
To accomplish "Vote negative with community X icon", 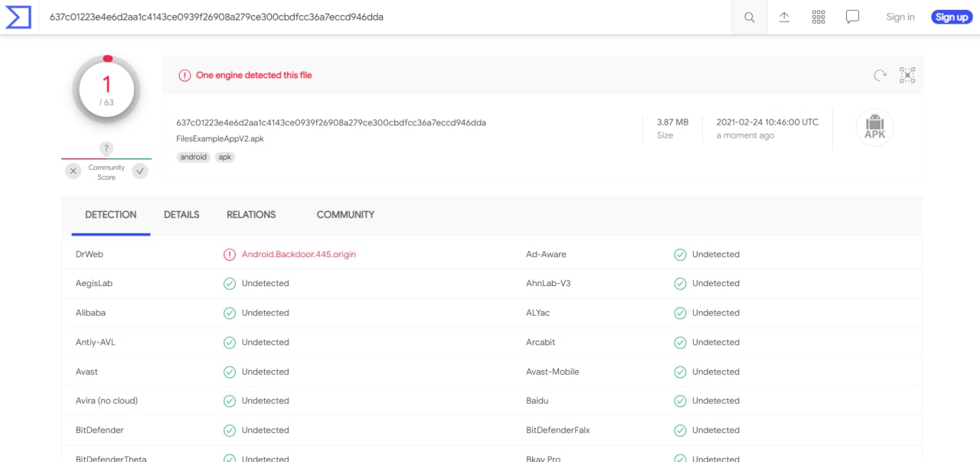I will (x=73, y=171).
